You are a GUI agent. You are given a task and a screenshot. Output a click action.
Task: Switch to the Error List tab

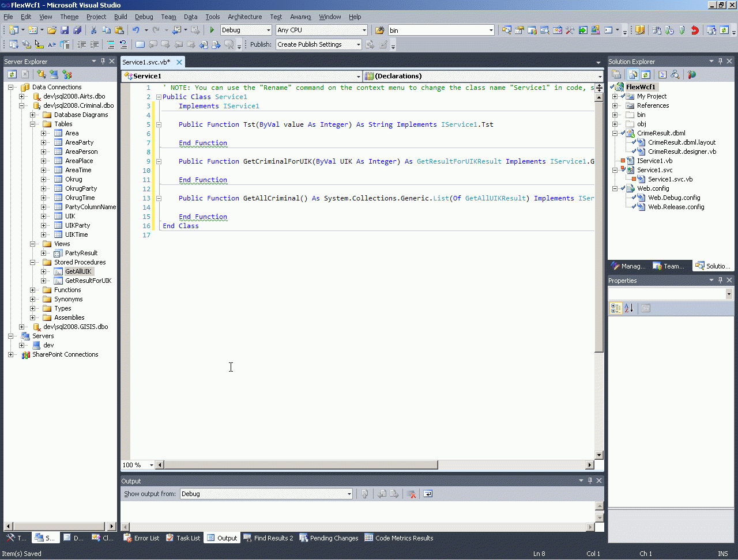141,538
